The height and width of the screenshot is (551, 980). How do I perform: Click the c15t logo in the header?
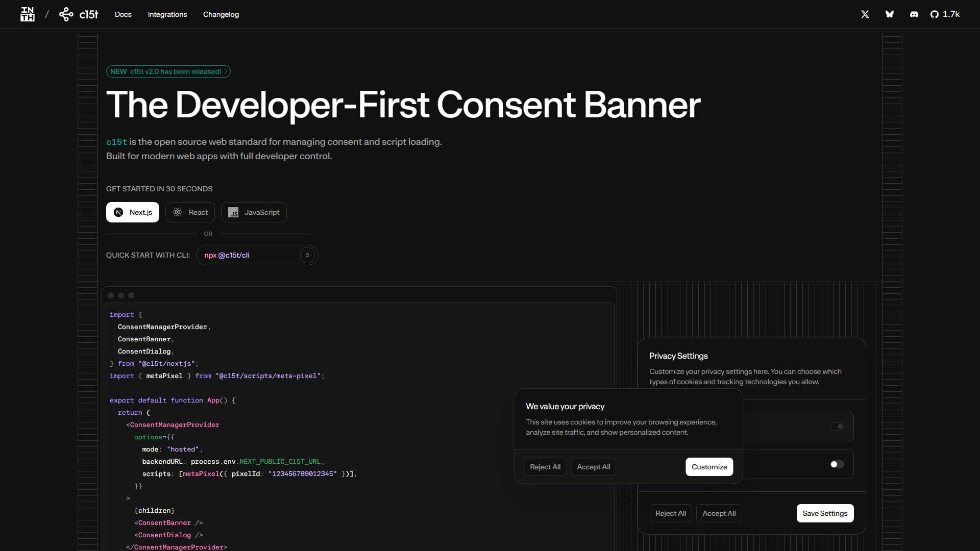click(x=79, y=14)
